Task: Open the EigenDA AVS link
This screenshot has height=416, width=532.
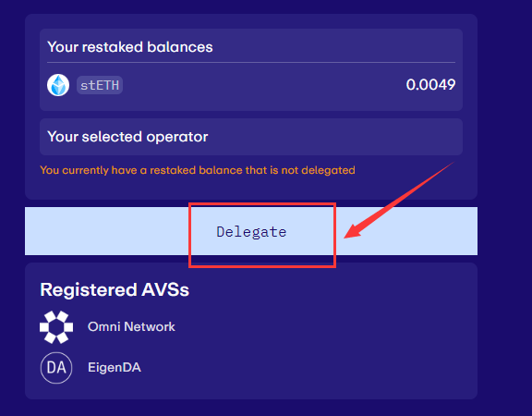Action: click(x=115, y=367)
